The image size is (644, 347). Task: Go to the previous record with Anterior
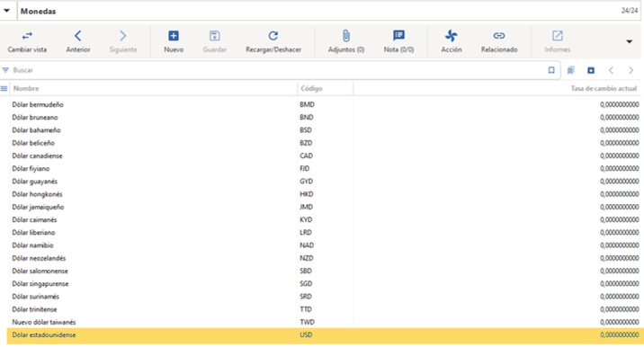coord(78,36)
